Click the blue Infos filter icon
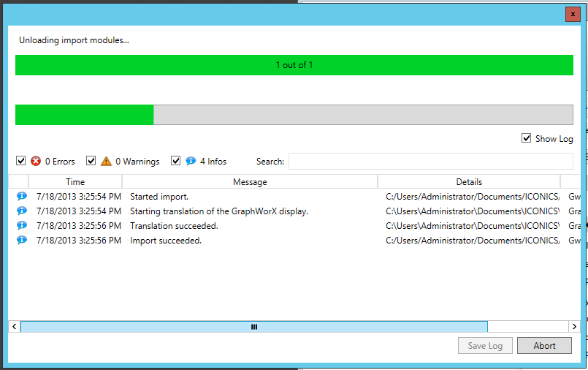Image resolution: width=588 pixels, height=370 pixels. tap(191, 161)
